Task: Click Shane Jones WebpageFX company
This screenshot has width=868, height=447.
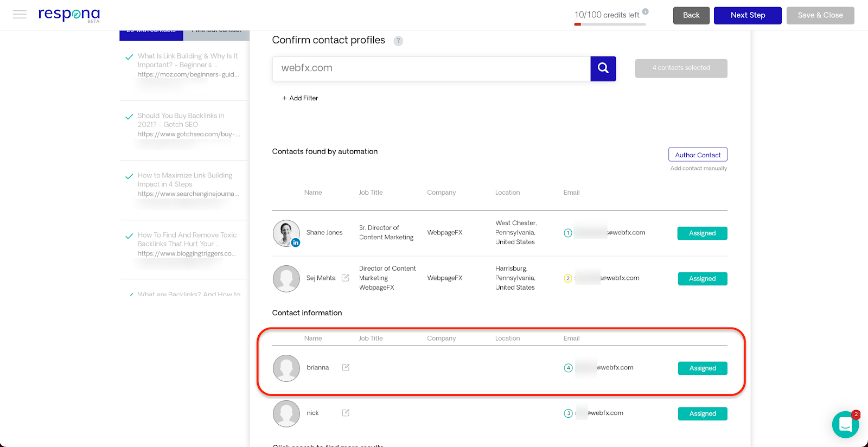Action: [x=445, y=233]
